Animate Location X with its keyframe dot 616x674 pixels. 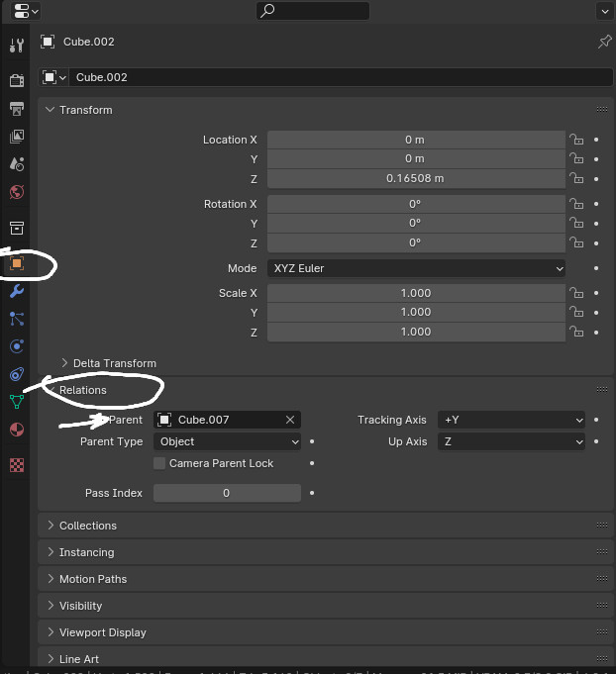(596, 140)
